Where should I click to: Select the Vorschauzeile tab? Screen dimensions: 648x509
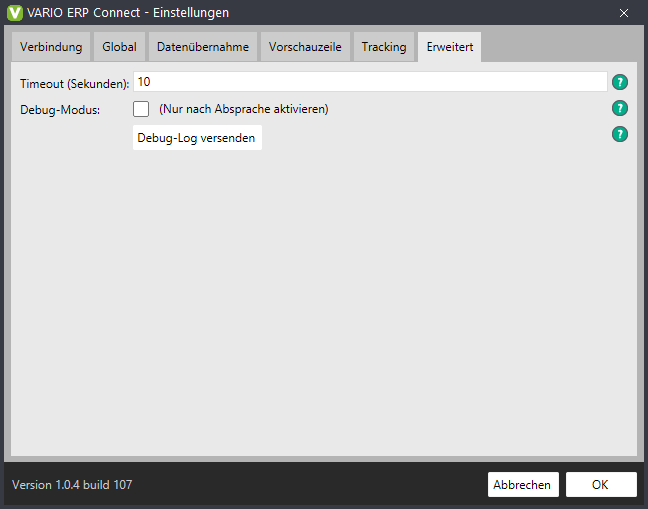[x=305, y=47]
